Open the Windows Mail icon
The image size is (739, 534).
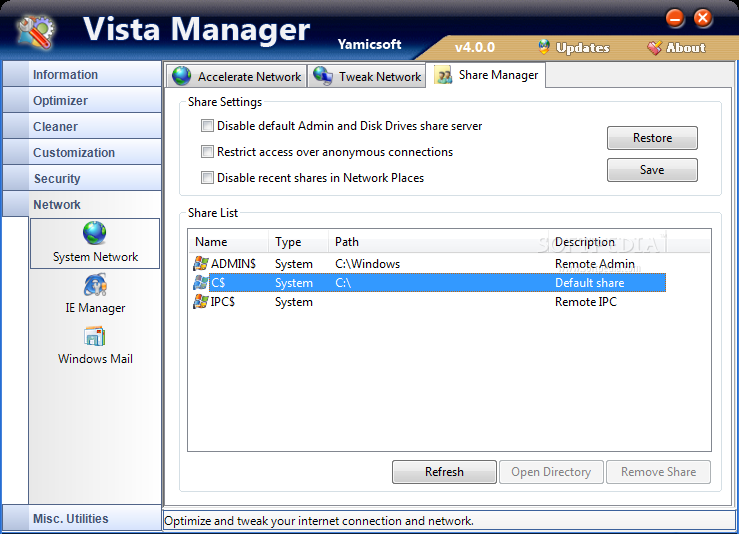click(x=95, y=337)
